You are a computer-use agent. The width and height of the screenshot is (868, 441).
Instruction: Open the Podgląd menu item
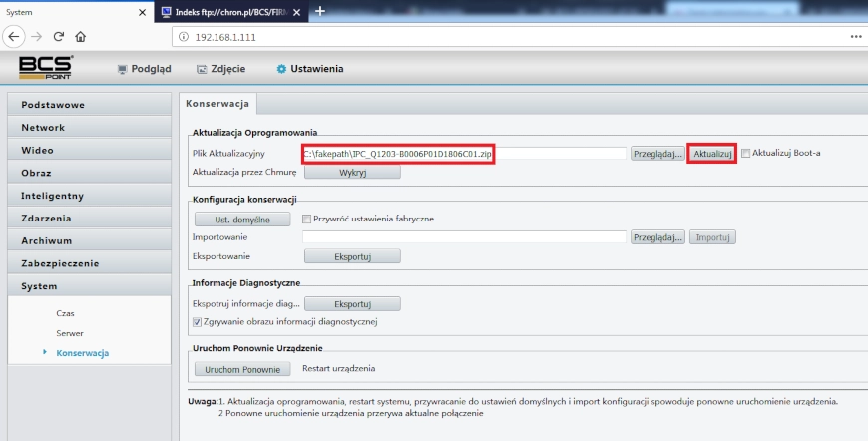[x=144, y=69]
